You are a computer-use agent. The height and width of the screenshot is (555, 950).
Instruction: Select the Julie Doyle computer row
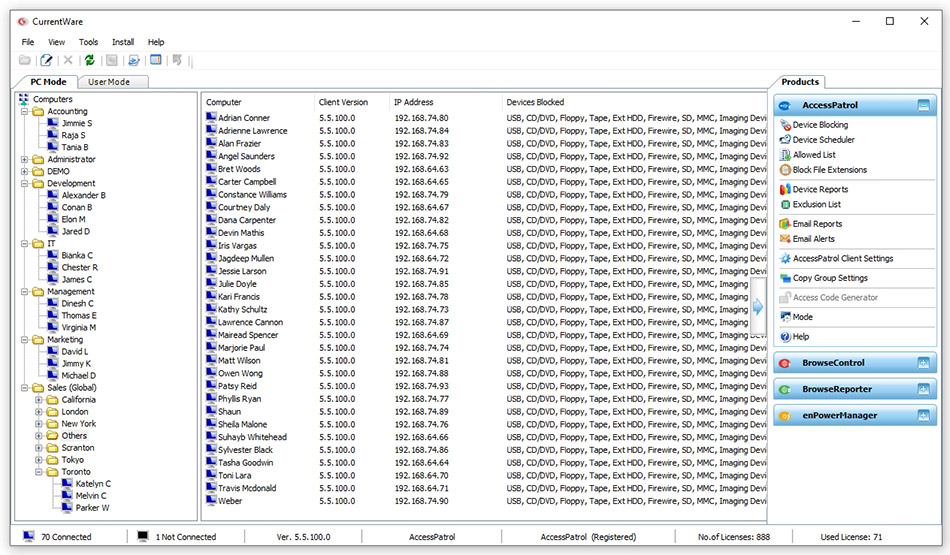coord(237,284)
